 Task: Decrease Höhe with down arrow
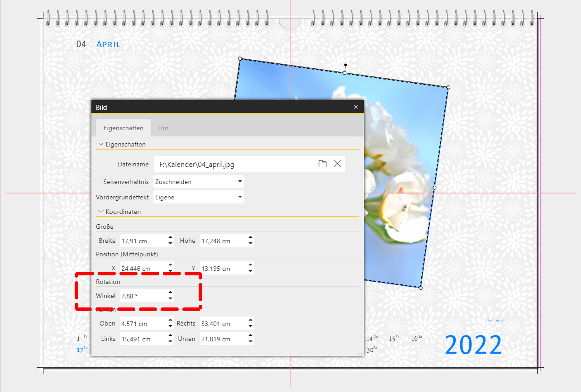pyautogui.click(x=251, y=244)
